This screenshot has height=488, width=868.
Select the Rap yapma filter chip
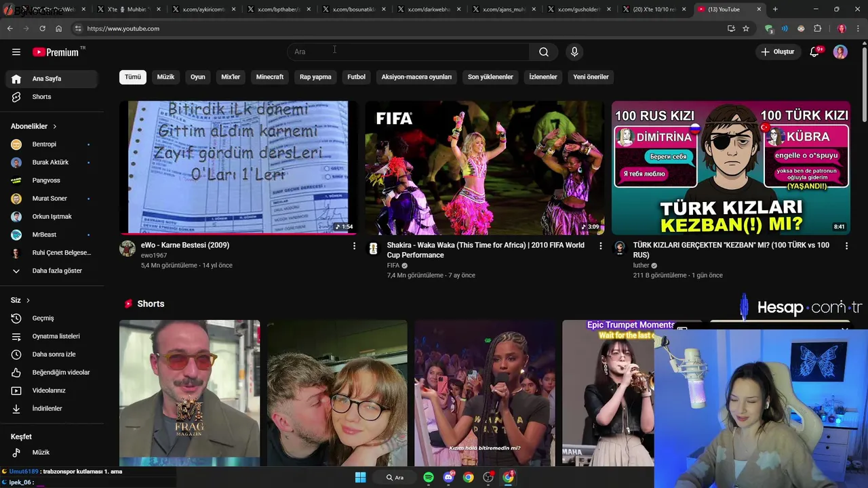click(x=316, y=77)
